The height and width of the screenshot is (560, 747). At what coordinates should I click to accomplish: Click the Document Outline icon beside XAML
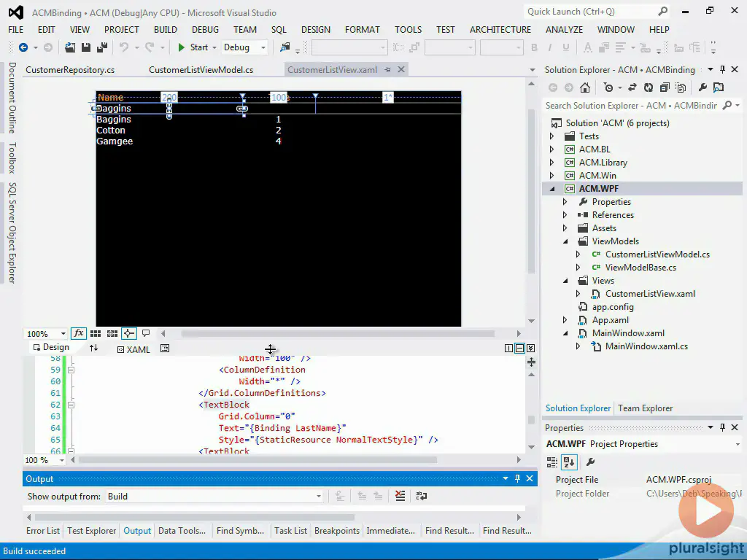pos(165,349)
